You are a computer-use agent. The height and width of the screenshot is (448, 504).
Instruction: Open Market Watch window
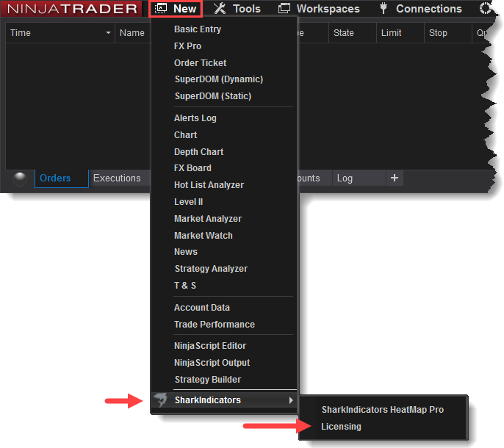[204, 236]
